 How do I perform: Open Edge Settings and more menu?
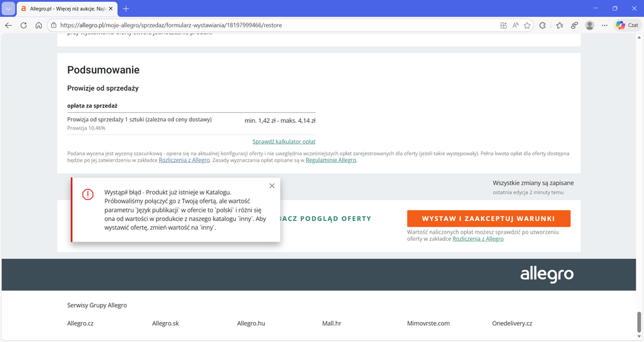click(x=604, y=25)
